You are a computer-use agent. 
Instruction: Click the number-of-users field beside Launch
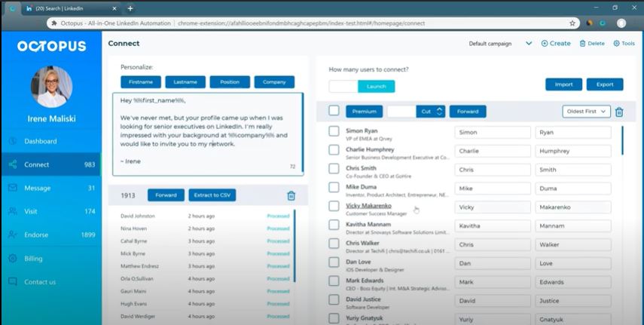pyautogui.click(x=343, y=87)
